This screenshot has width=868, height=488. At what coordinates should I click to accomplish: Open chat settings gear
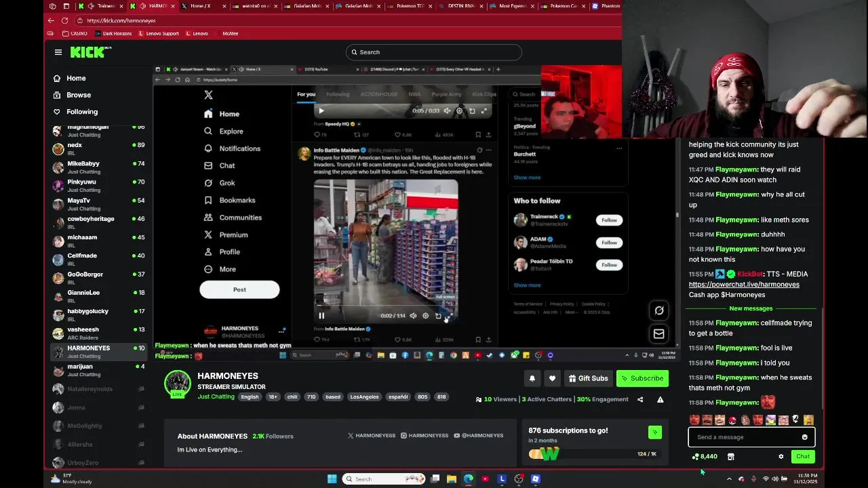tap(781, 457)
